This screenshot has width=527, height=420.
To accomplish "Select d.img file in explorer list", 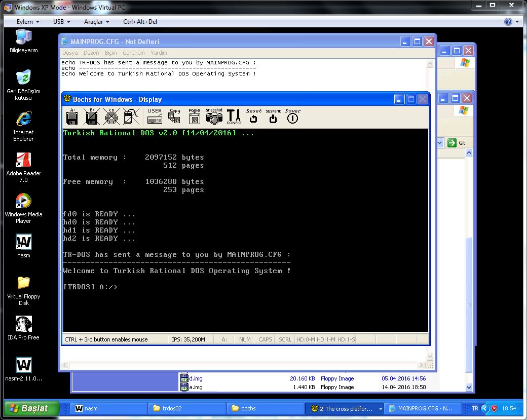I will 196,378.
